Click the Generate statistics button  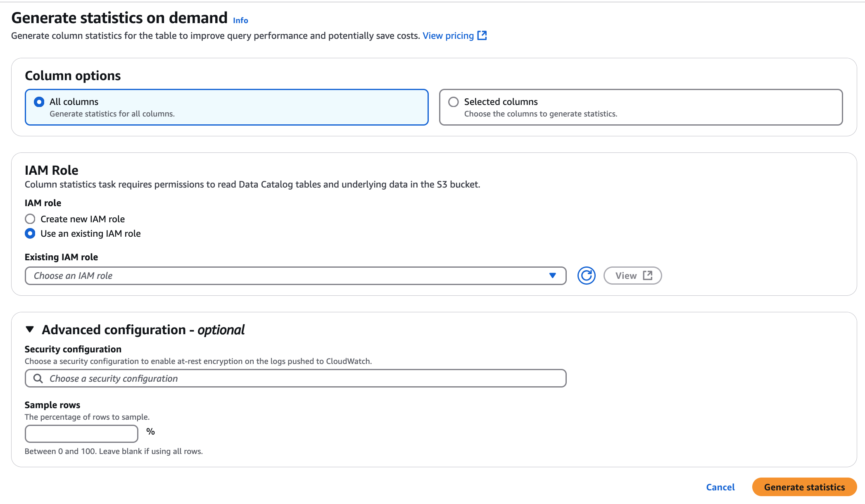(x=803, y=487)
